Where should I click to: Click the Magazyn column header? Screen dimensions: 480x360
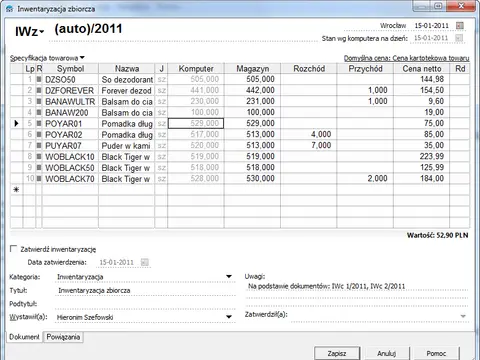pos(253,69)
